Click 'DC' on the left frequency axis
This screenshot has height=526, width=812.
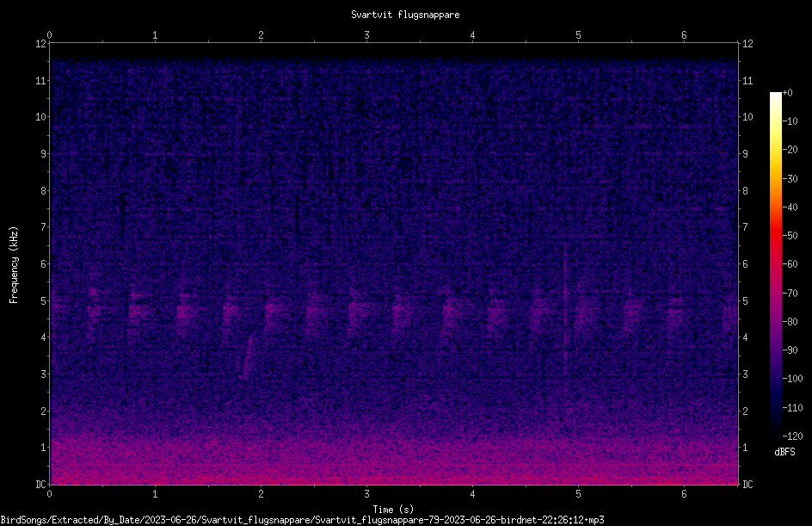[x=40, y=485]
